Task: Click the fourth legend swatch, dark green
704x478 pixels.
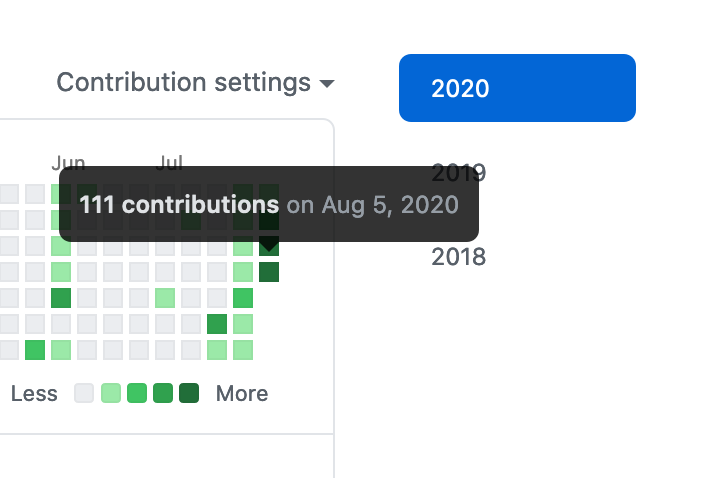Action: pos(163,393)
